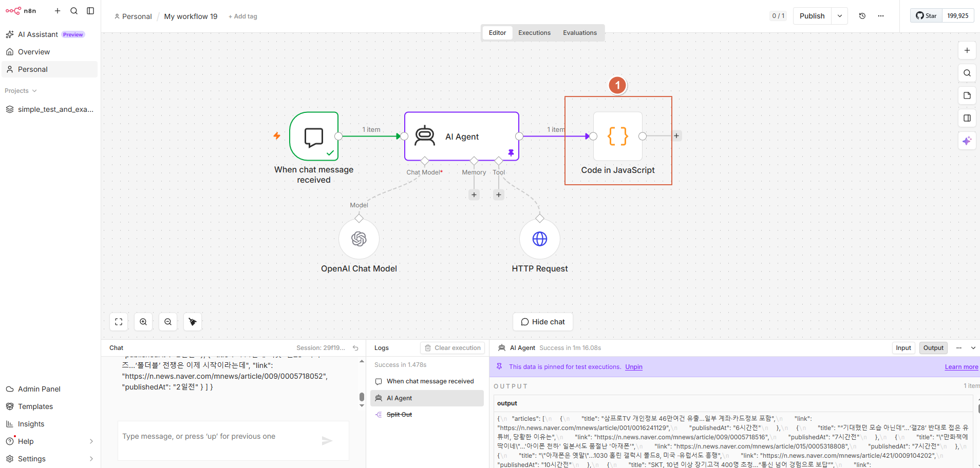This screenshot has height=468, width=980.
Task: Add node with the canvas plus button
Action: [967, 50]
